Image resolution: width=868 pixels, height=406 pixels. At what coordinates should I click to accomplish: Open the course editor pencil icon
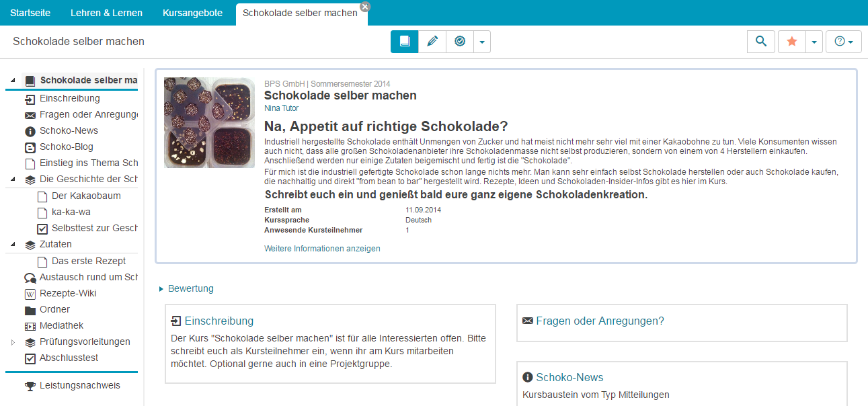(432, 42)
